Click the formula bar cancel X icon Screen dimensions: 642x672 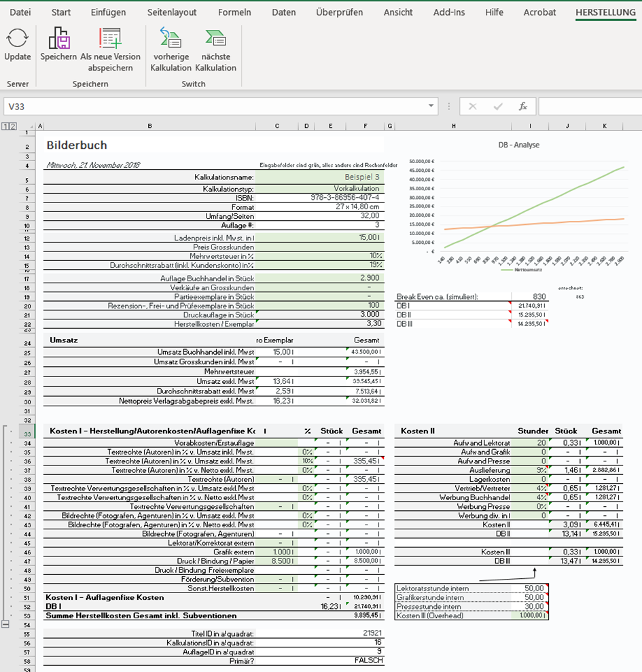(473, 107)
